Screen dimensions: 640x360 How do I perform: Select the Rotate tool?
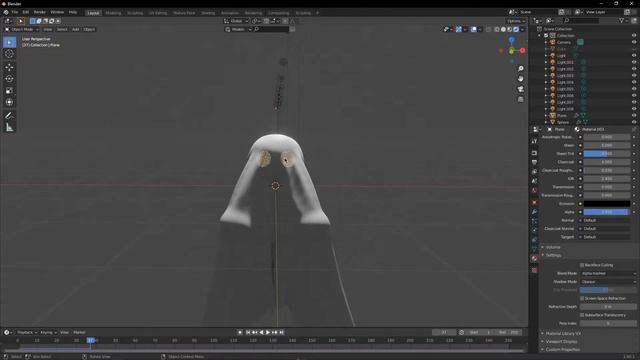pos(9,79)
